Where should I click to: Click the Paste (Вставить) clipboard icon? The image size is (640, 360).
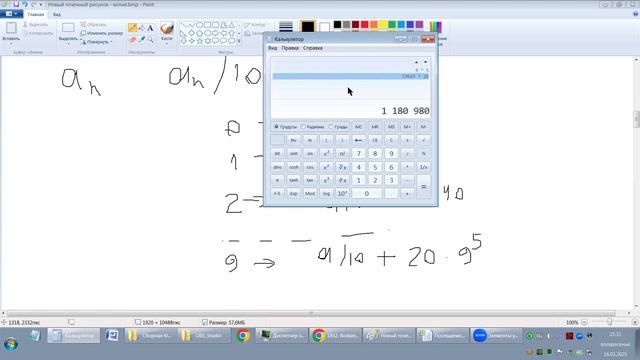click(11, 28)
